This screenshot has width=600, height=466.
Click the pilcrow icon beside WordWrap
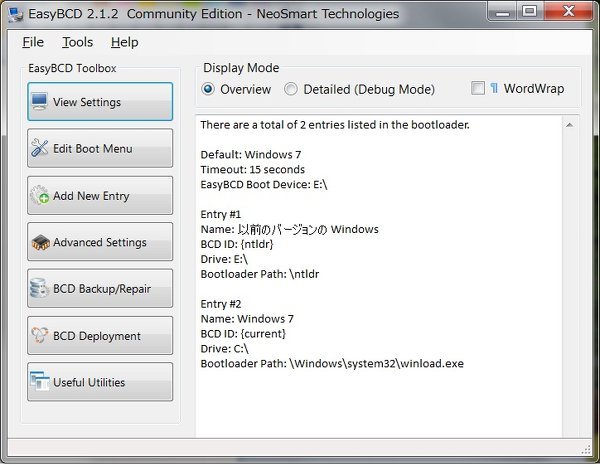[494, 88]
